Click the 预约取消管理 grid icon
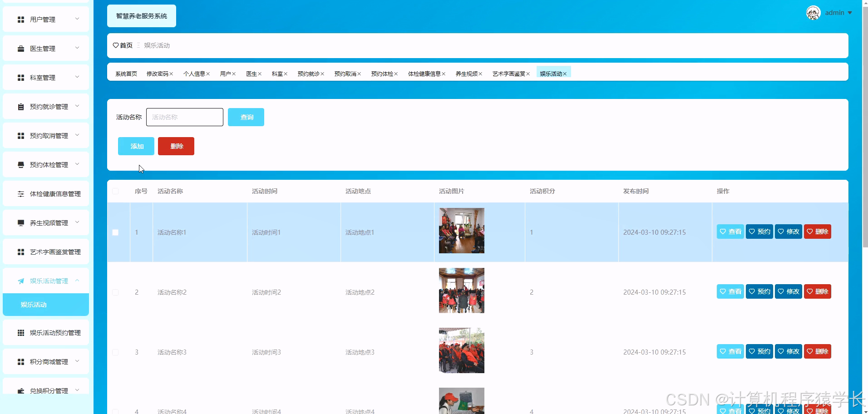Viewport: 868px width, 414px height. 21,136
